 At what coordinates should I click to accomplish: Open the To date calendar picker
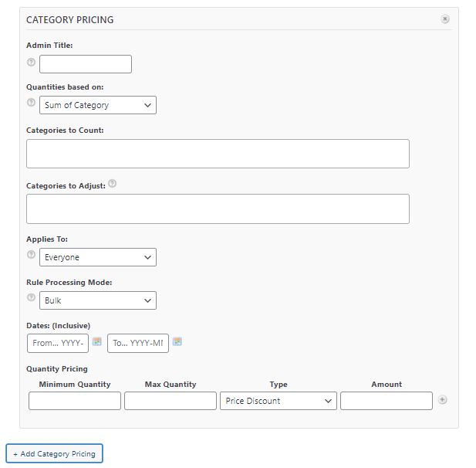pos(177,341)
